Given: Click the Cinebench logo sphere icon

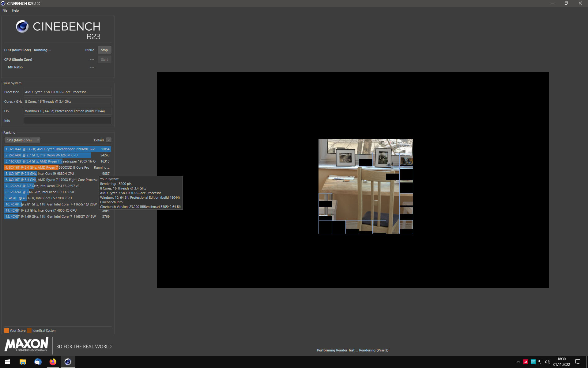Looking at the screenshot, I should [x=22, y=27].
